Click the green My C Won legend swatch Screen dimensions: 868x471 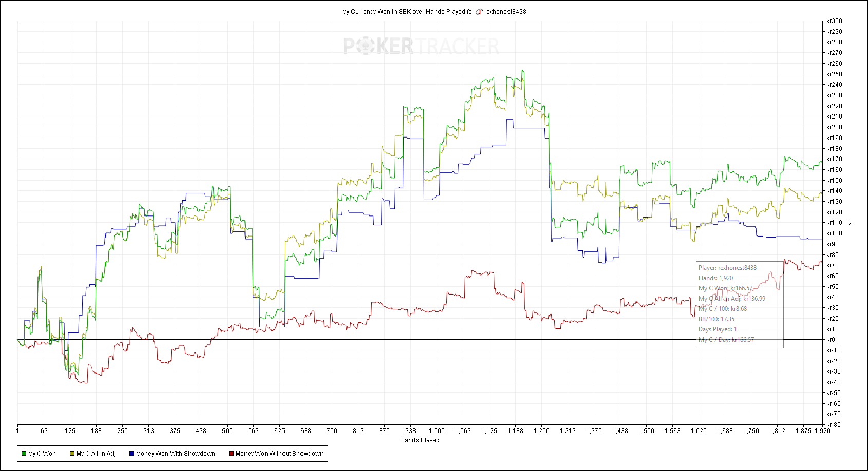click(x=24, y=454)
